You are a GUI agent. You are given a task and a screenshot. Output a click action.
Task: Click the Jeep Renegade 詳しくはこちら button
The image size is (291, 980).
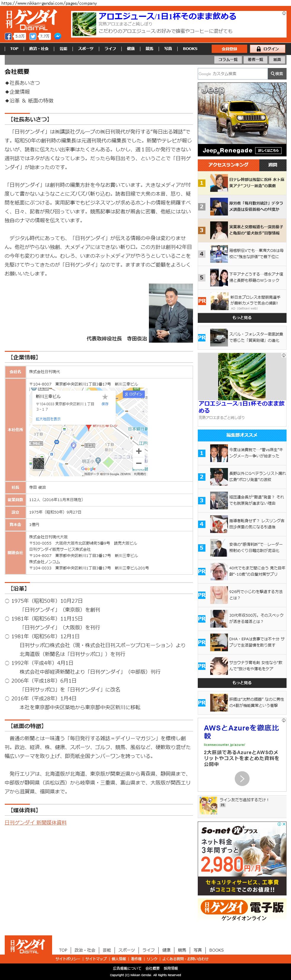[268, 150]
